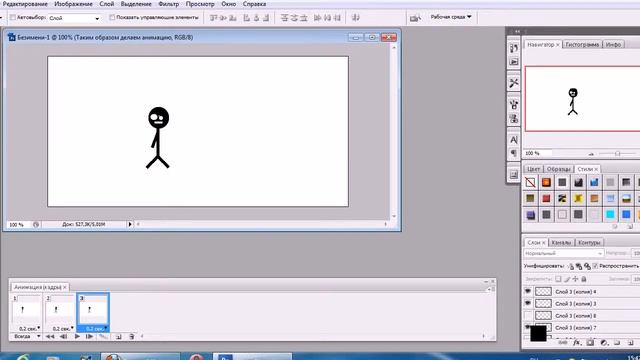
Task: Select animation frame 2 thumbnail
Action: pos(59,310)
